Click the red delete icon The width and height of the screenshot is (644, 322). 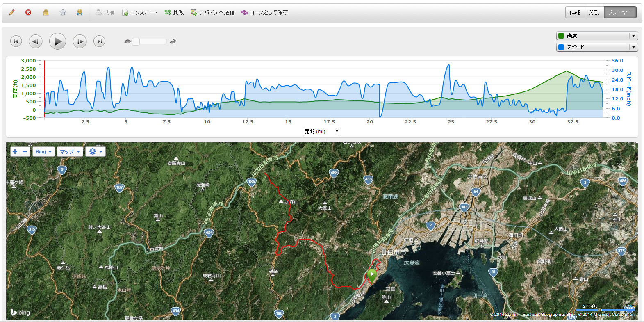[28, 12]
